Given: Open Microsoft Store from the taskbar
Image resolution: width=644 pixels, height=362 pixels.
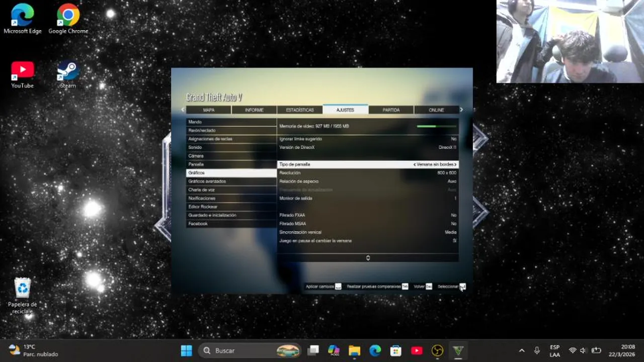Looking at the screenshot, I should [x=396, y=350].
